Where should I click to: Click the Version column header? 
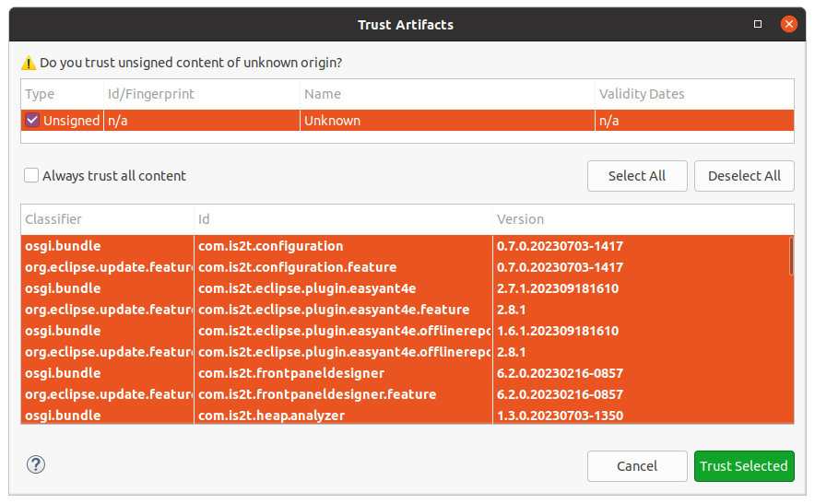click(x=643, y=219)
